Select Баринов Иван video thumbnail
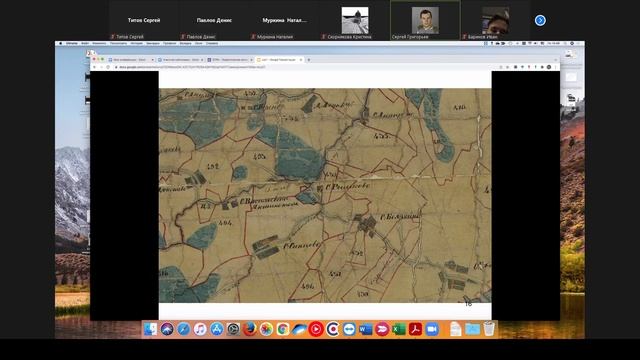The height and width of the screenshot is (360, 640). pyautogui.click(x=495, y=20)
